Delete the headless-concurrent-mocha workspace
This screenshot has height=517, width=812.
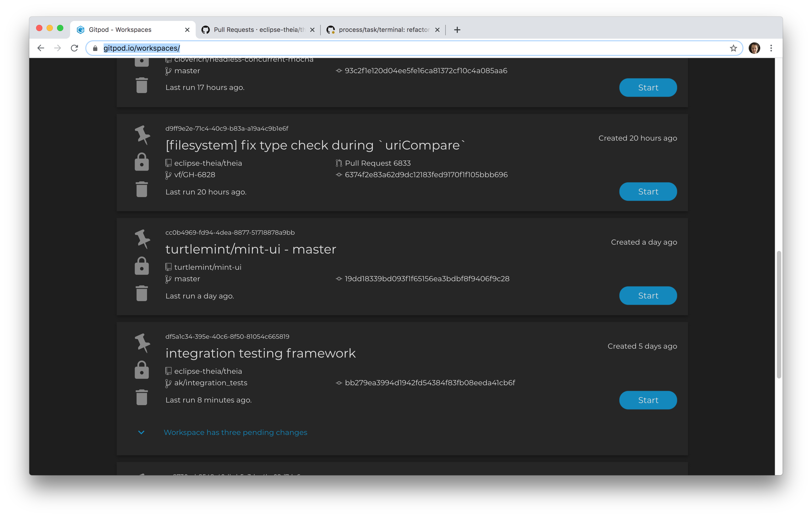click(x=142, y=85)
